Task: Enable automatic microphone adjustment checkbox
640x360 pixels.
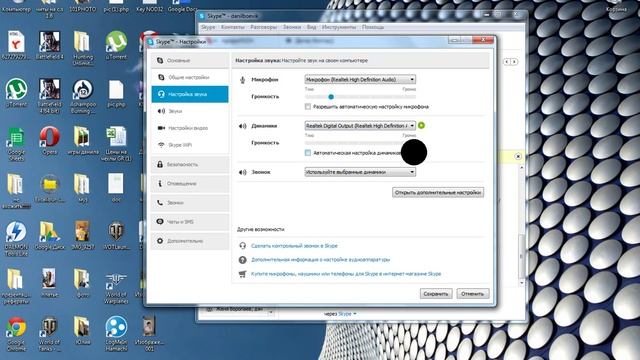Action: (308, 107)
